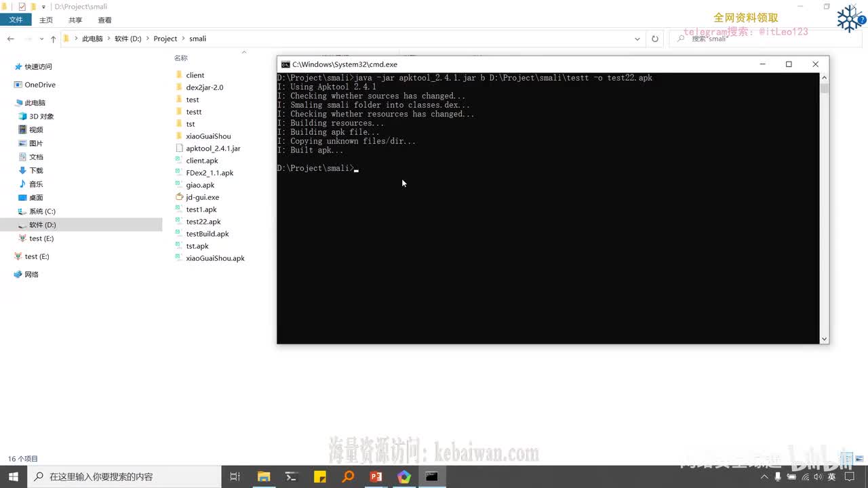The image size is (868, 488).
Task: Open 文档 in the navigation pane
Action: pos(36,157)
